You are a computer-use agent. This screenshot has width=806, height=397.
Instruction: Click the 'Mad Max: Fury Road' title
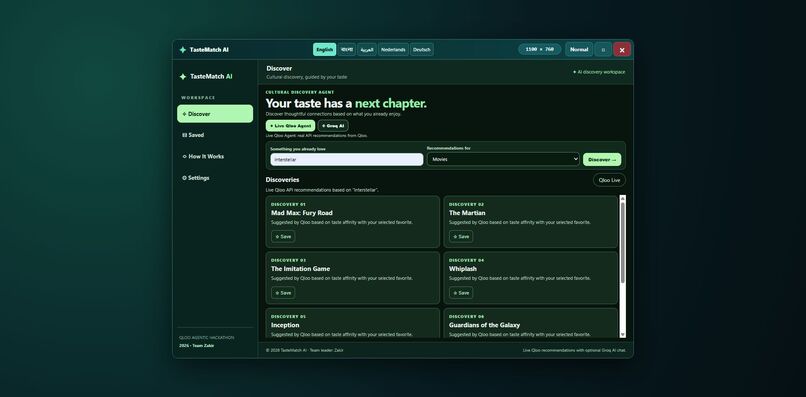pos(302,213)
